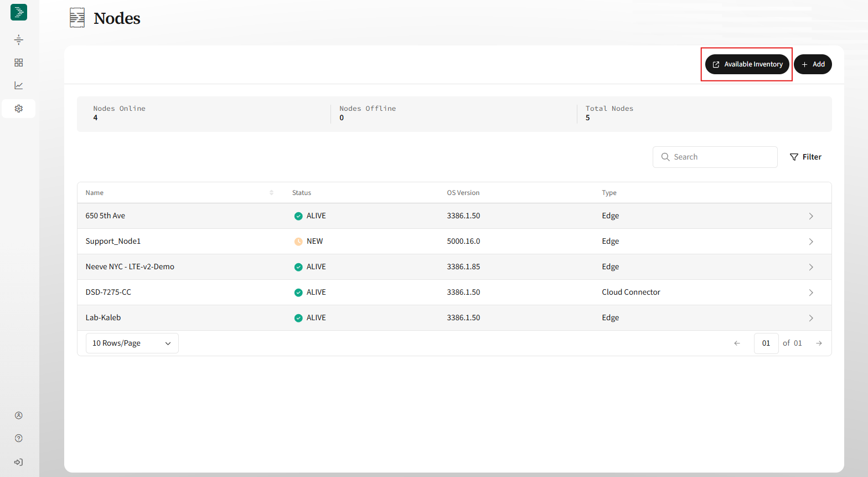Click the funnel Filter icon

click(x=794, y=157)
